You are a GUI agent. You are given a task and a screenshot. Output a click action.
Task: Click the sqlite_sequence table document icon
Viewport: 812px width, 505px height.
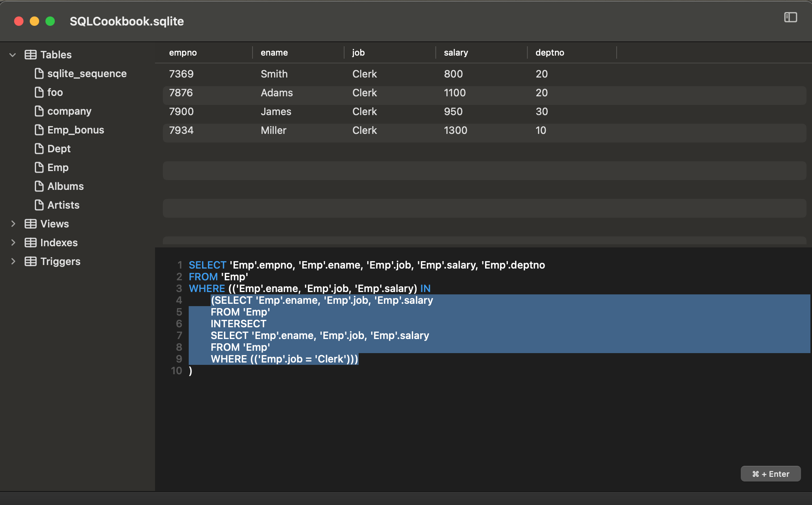click(x=39, y=73)
